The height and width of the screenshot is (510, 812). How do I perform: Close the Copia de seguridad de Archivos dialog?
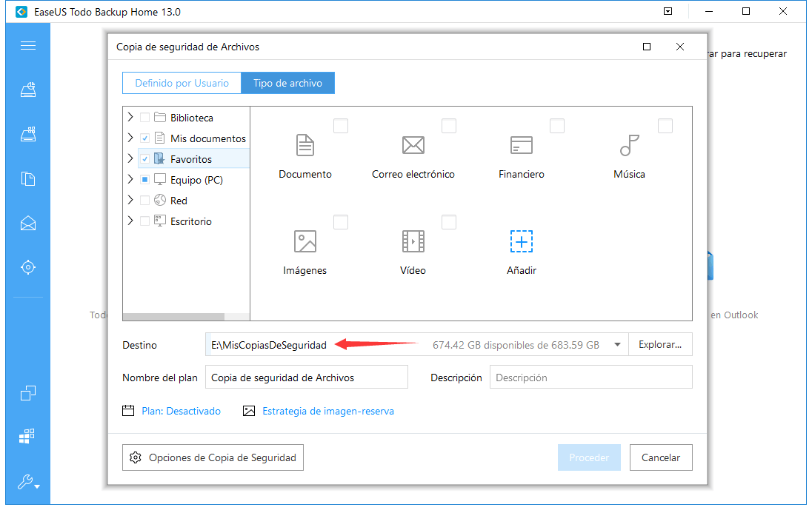tap(680, 47)
